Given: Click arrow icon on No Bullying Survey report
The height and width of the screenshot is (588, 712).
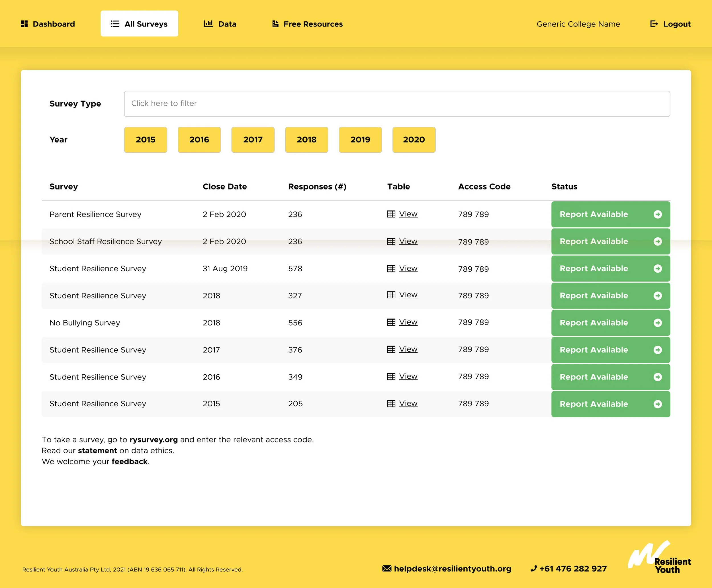Looking at the screenshot, I should (658, 323).
